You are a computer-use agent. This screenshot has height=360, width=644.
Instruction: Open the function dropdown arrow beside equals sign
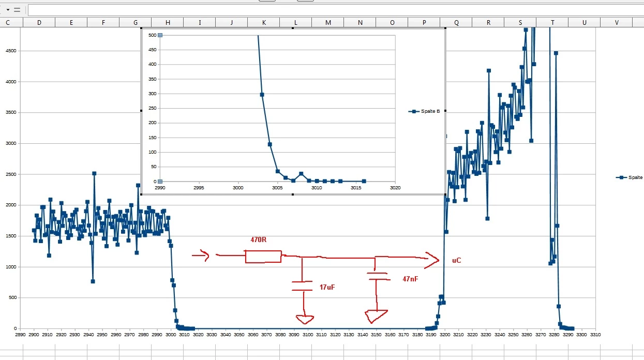(x=8, y=9)
